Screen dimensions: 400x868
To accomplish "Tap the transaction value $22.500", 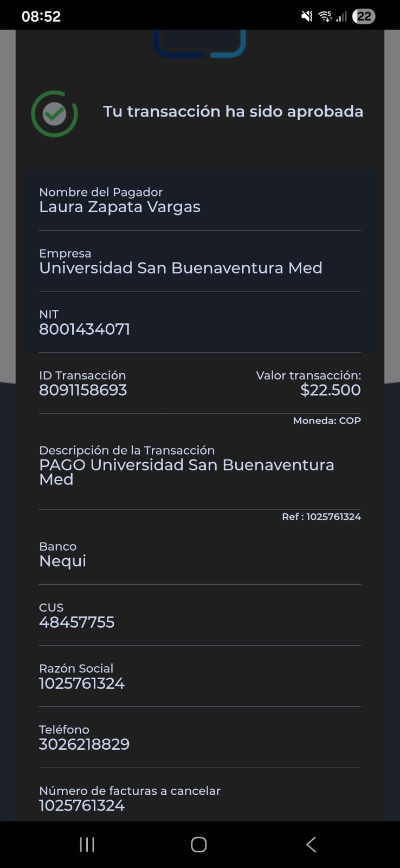I will [330, 390].
